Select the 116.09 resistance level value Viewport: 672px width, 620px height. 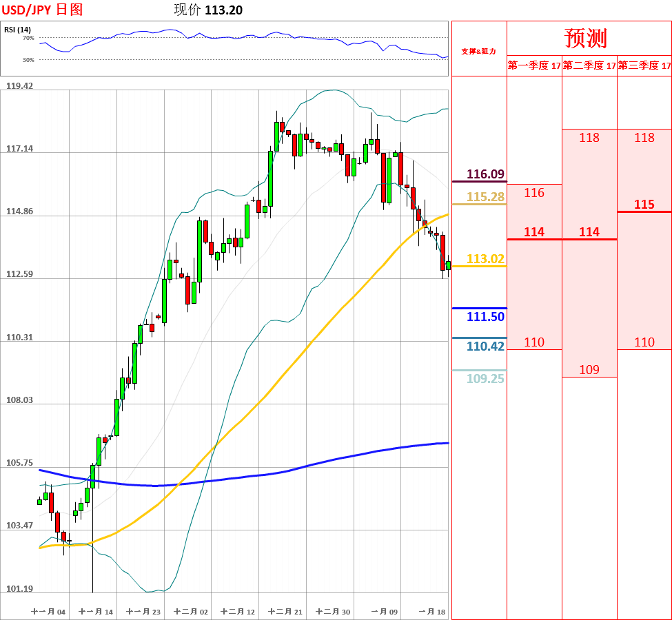(485, 174)
